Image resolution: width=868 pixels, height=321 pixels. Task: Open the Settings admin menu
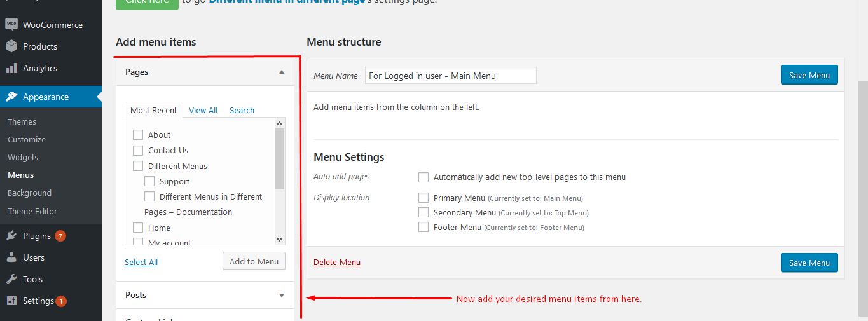coord(51,301)
